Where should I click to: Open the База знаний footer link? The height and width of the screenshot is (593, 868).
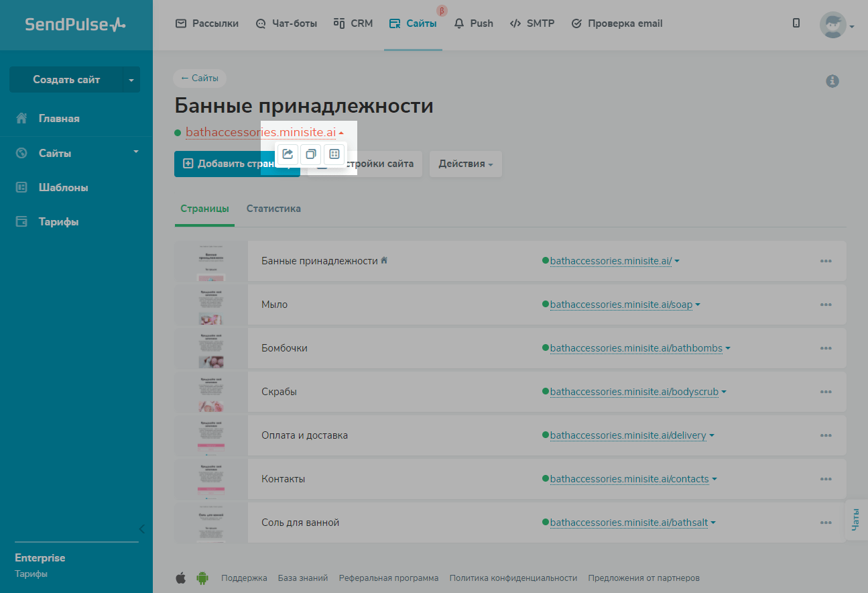point(303,578)
